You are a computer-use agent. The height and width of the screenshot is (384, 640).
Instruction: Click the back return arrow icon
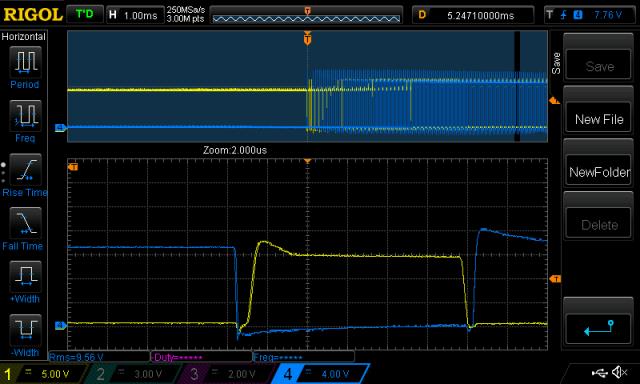click(x=598, y=329)
